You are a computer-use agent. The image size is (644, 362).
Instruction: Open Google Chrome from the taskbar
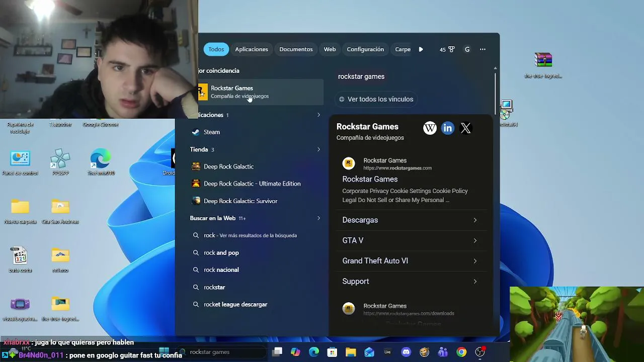461,352
